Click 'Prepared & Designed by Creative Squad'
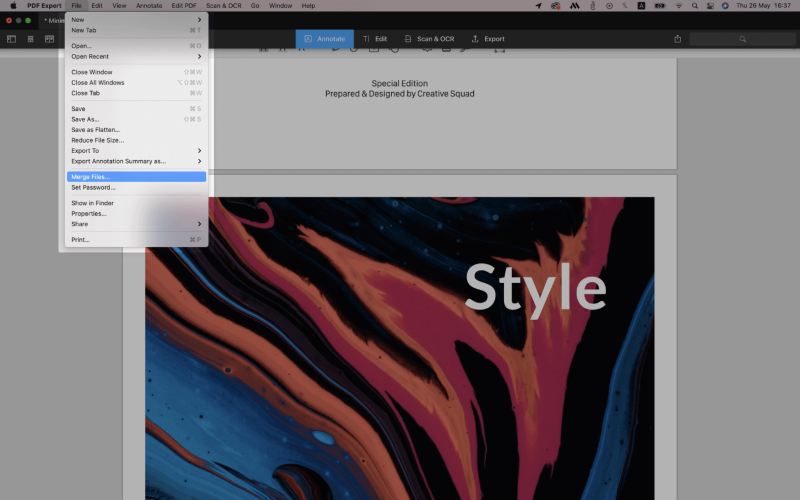 399,94
